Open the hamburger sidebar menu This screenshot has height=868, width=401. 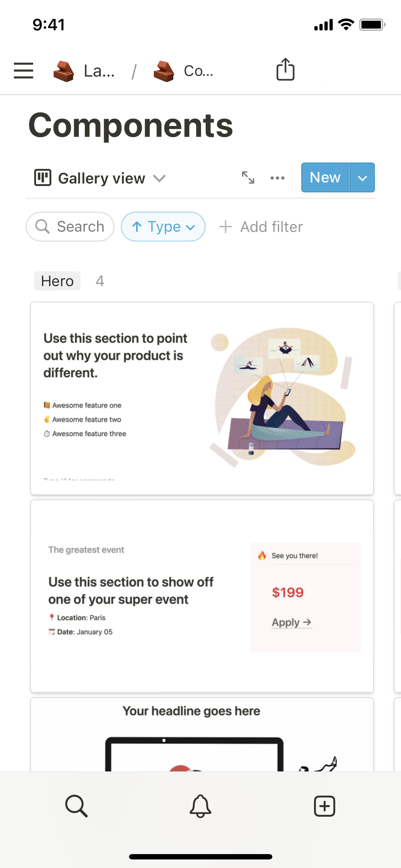click(x=24, y=70)
